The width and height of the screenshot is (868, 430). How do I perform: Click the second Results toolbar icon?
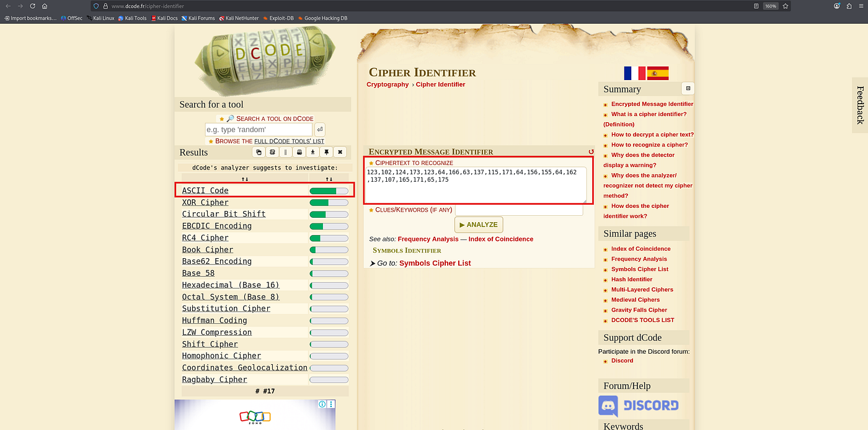(272, 152)
